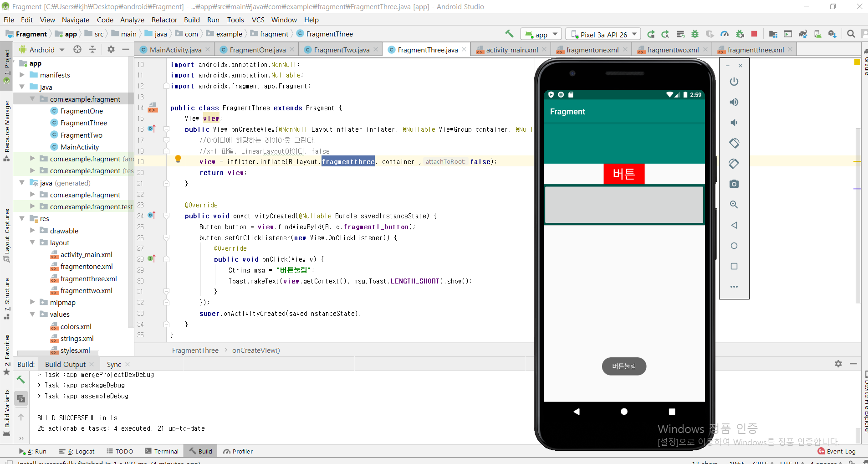Image resolution: width=868 pixels, height=464 pixels.
Task: Open AVD Manager from toolbar
Action: click(x=818, y=34)
